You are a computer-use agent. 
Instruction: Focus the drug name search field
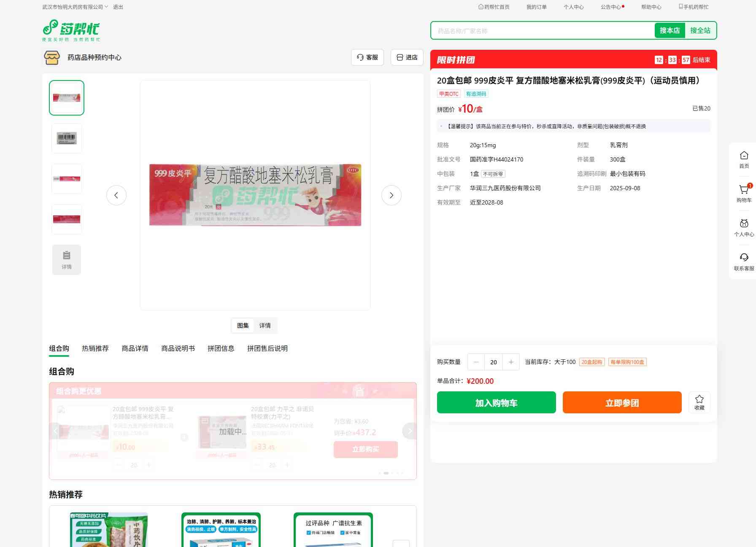543,31
